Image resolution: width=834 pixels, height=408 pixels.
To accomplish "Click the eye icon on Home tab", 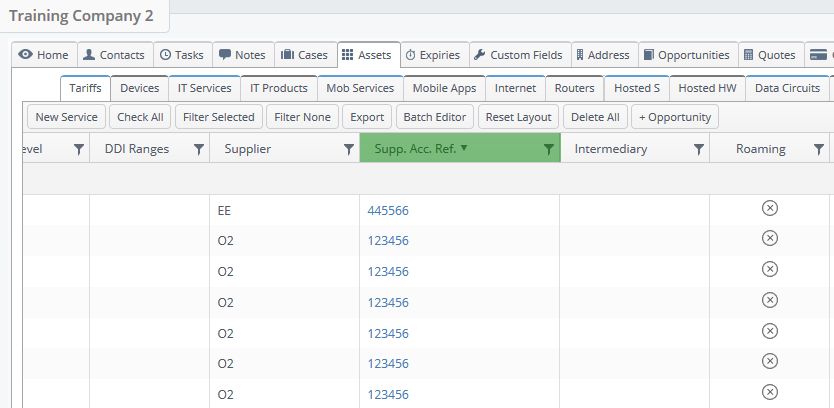I will pos(25,55).
